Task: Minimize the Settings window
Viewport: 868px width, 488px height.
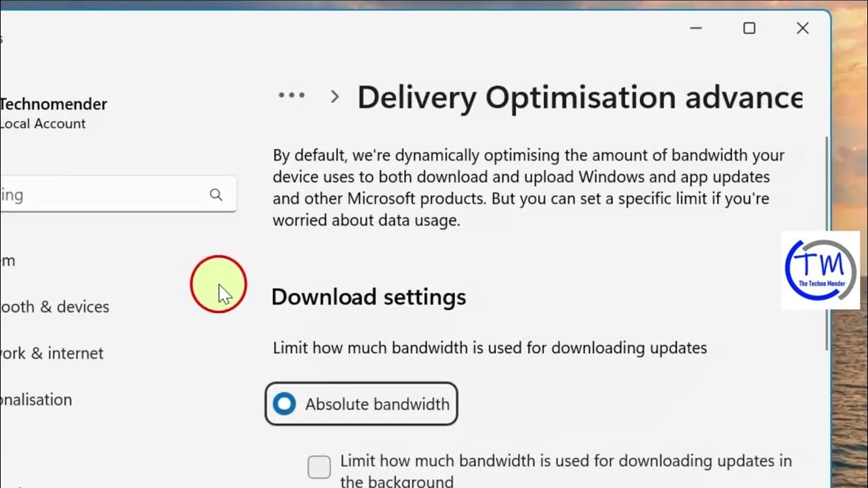Action: pos(696,28)
